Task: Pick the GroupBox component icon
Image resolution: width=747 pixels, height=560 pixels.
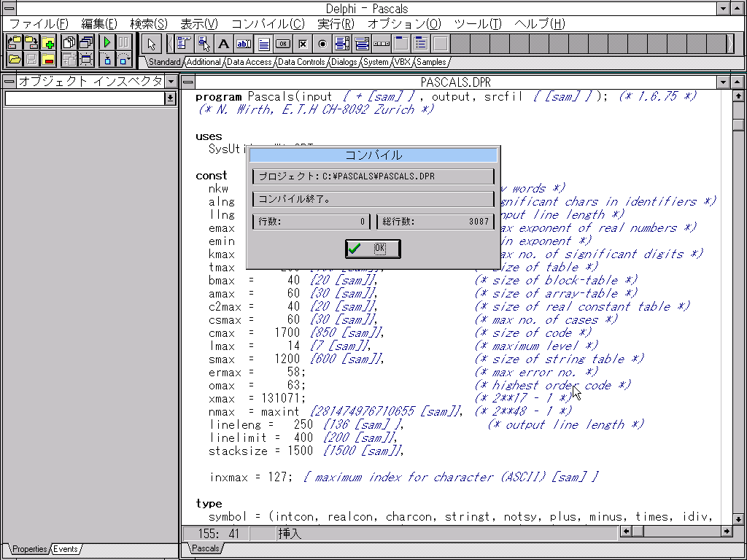Action: click(402, 44)
